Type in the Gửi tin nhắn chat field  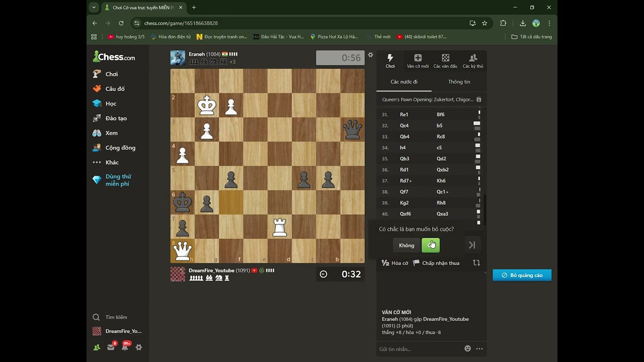(x=420, y=349)
